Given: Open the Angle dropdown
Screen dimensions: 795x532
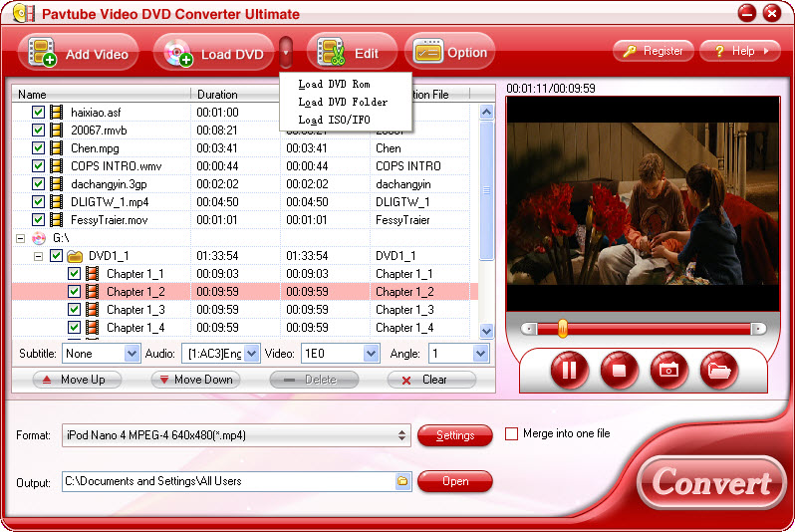Looking at the screenshot, I should point(480,354).
